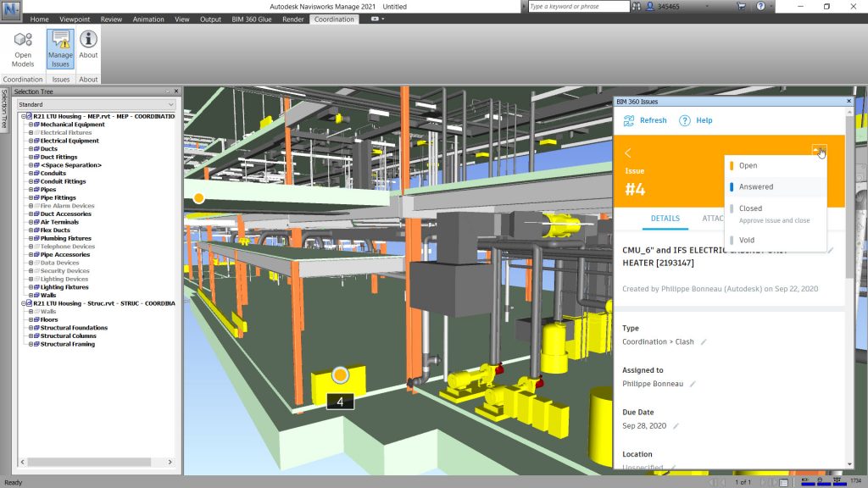Open the help dropdown arrow in title bar
This screenshot has height=488, width=868.
[x=770, y=7]
